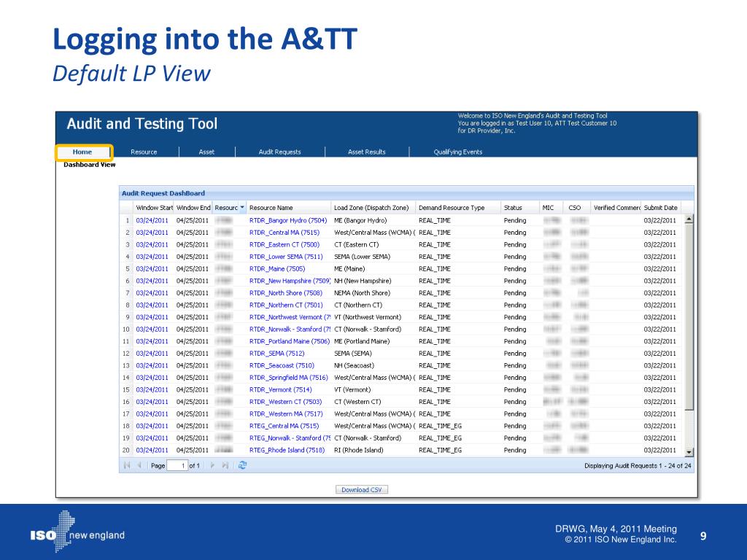Sort by Window Start column header
This screenshot has width=747, height=560.
pyautogui.click(x=154, y=208)
